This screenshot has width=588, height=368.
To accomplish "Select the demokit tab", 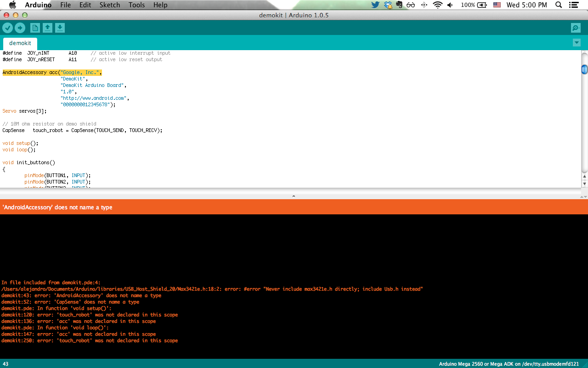I will point(20,43).
